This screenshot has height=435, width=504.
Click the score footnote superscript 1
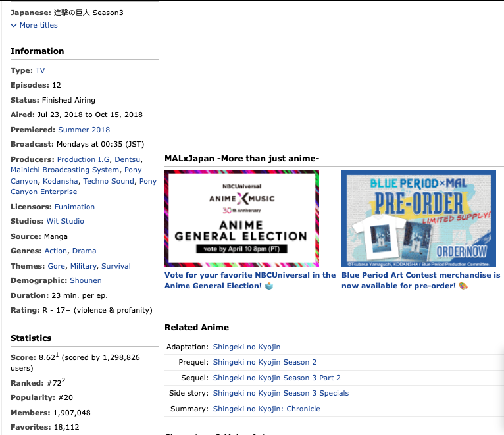point(57,354)
